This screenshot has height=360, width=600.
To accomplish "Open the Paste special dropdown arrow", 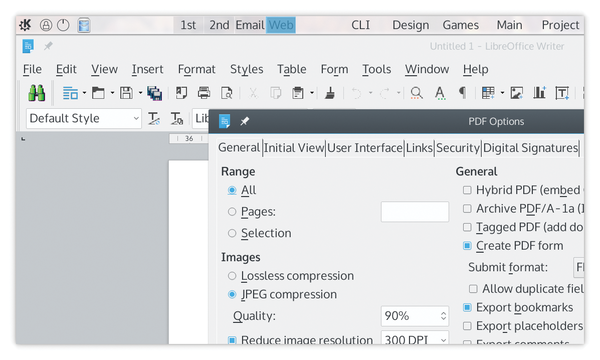I will pos(312,93).
